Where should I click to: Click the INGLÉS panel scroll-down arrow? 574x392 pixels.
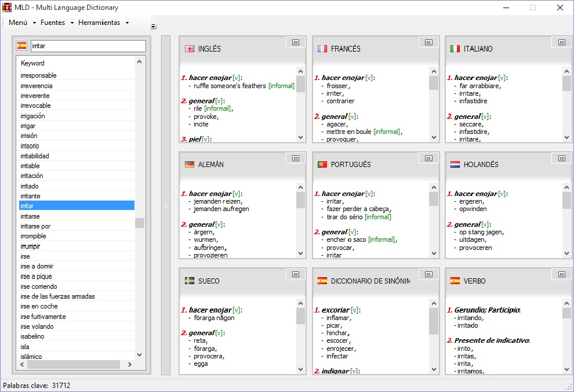coord(300,137)
